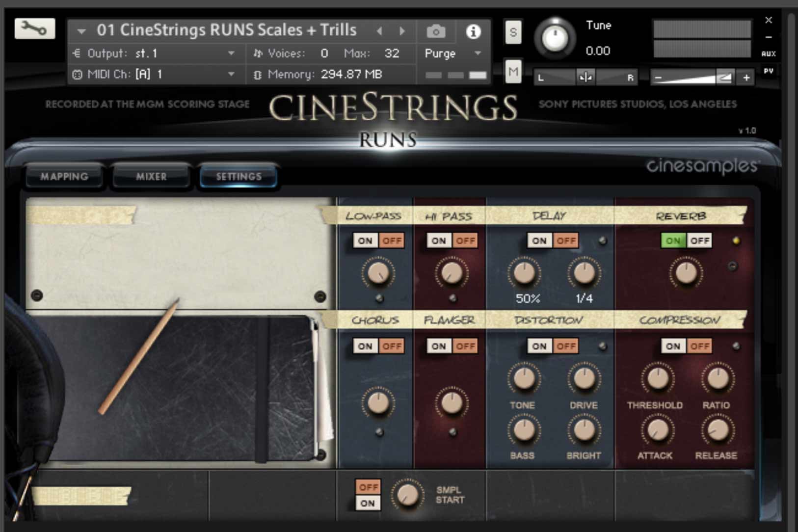This screenshot has height=532, width=798.
Task: Solo the instrument with the S button
Action: point(513,31)
